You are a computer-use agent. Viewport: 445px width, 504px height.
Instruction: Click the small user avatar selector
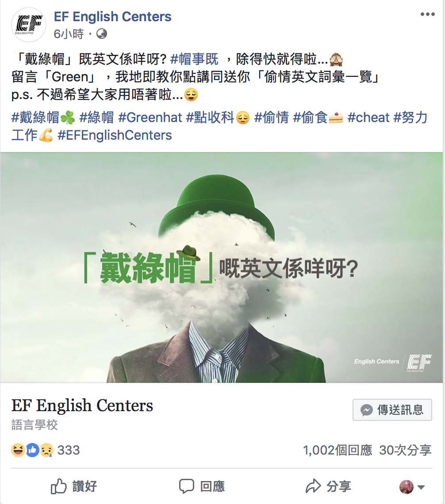tap(407, 487)
